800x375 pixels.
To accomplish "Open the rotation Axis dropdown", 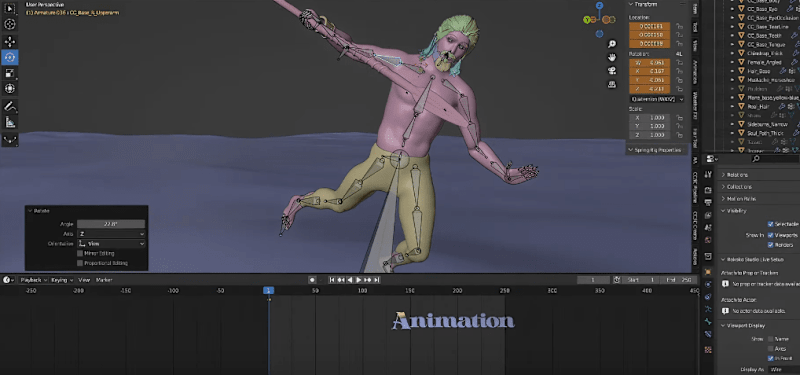I will tap(111, 234).
